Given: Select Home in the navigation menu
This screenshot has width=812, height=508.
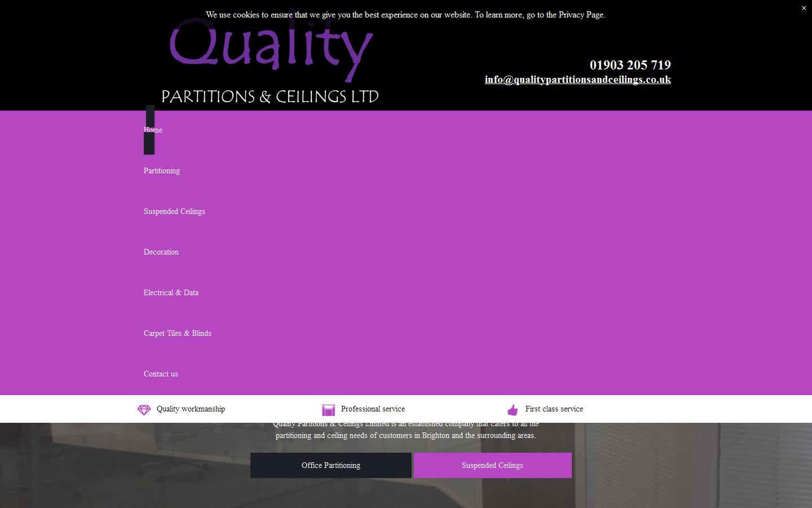Looking at the screenshot, I should click(153, 130).
